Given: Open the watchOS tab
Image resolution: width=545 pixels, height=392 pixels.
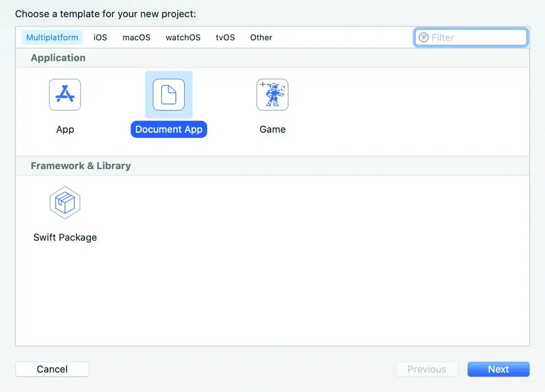Looking at the screenshot, I should [183, 38].
